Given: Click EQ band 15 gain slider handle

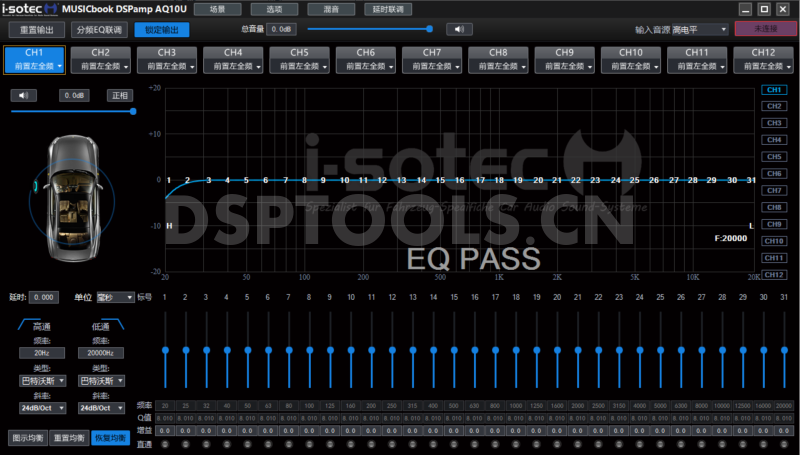Looking at the screenshot, I should point(454,350).
